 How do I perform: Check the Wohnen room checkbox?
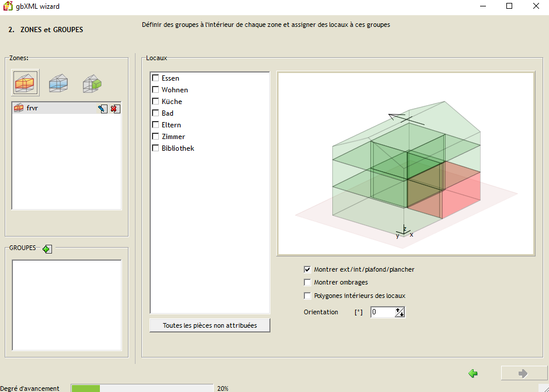[x=155, y=90]
